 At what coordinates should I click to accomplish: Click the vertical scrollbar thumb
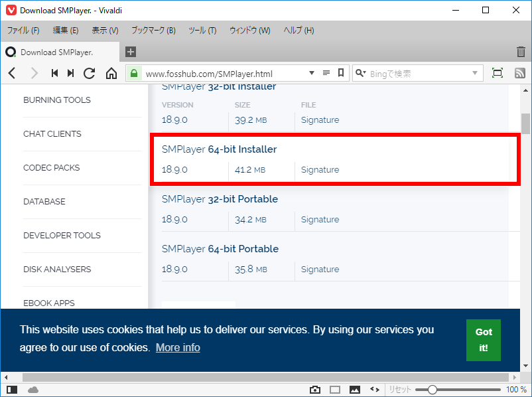pyautogui.click(x=525, y=123)
